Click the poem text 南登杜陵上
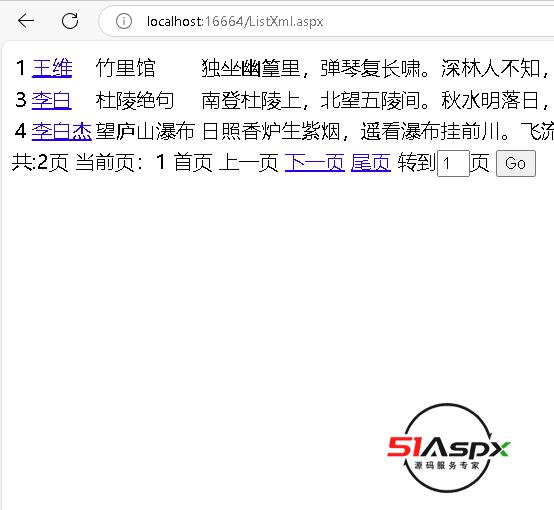This screenshot has height=510, width=554. pos(251,100)
